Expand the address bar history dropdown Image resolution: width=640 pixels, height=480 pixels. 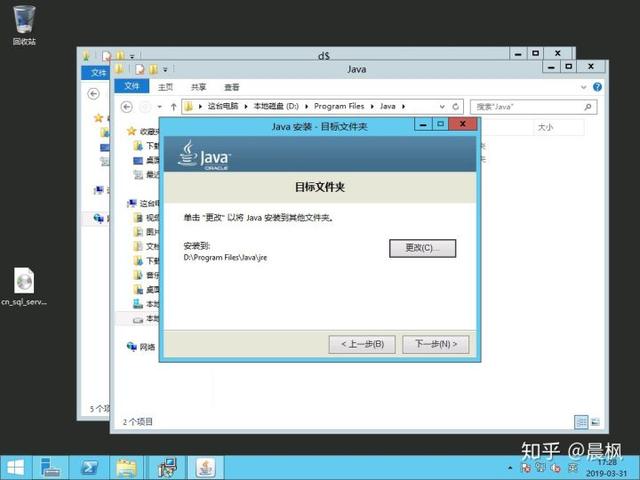click(x=442, y=107)
